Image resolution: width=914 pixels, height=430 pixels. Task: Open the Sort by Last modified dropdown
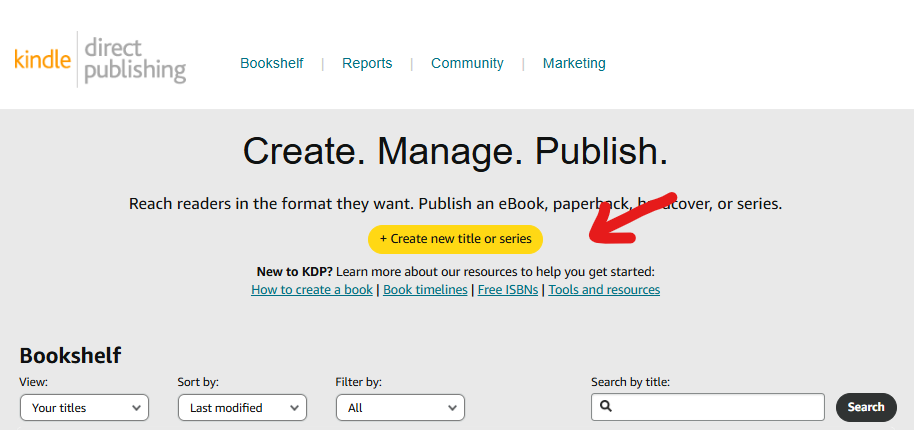(x=242, y=407)
